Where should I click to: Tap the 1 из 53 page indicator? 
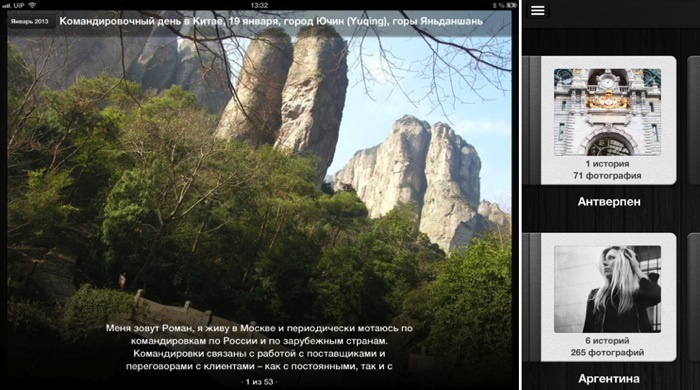(259, 382)
